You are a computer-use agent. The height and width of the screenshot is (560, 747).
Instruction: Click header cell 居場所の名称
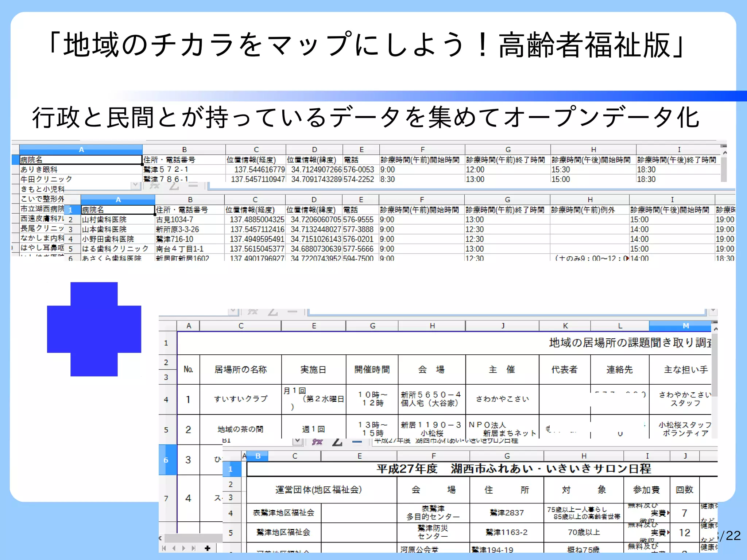click(241, 369)
